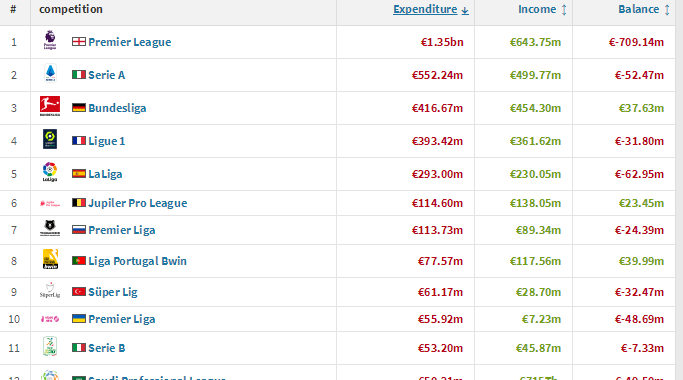Click the Serie B logo icon
The height and width of the screenshot is (380, 683).
(x=50, y=346)
